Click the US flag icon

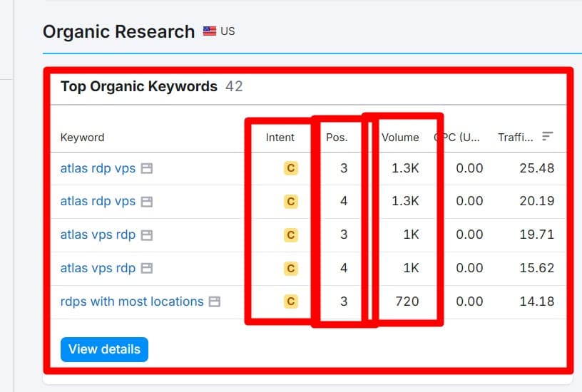click(210, 31)
